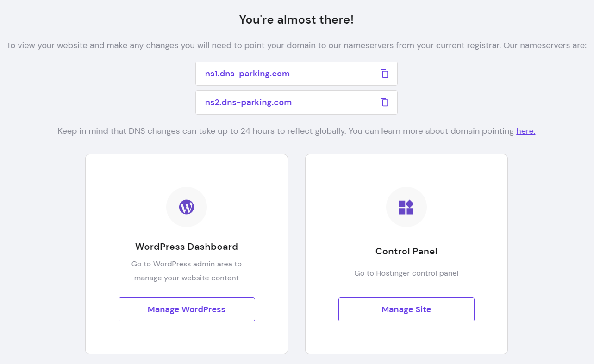
Task: Click the WordPress Dashboard heading
Action: [x=187, y=247]
